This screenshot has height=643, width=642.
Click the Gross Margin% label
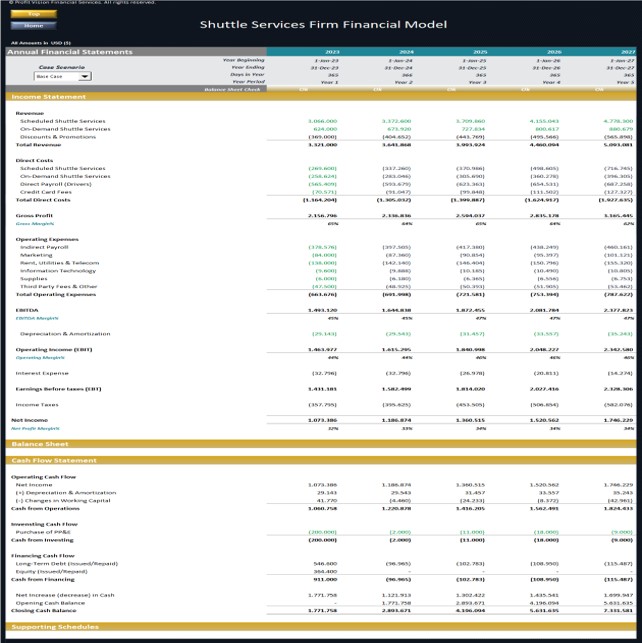point(35,223)
